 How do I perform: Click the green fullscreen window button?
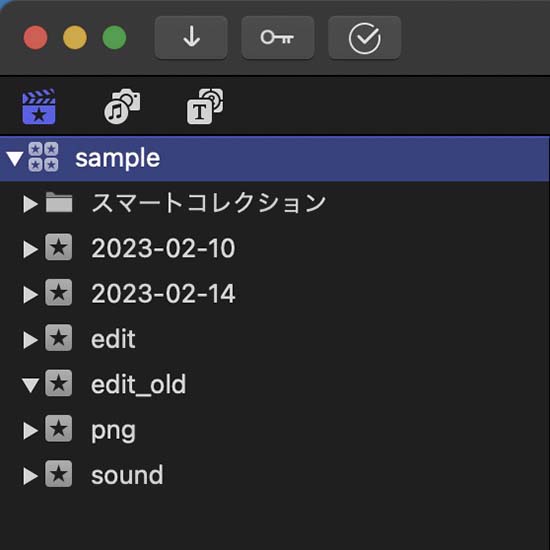click(114, 38)
